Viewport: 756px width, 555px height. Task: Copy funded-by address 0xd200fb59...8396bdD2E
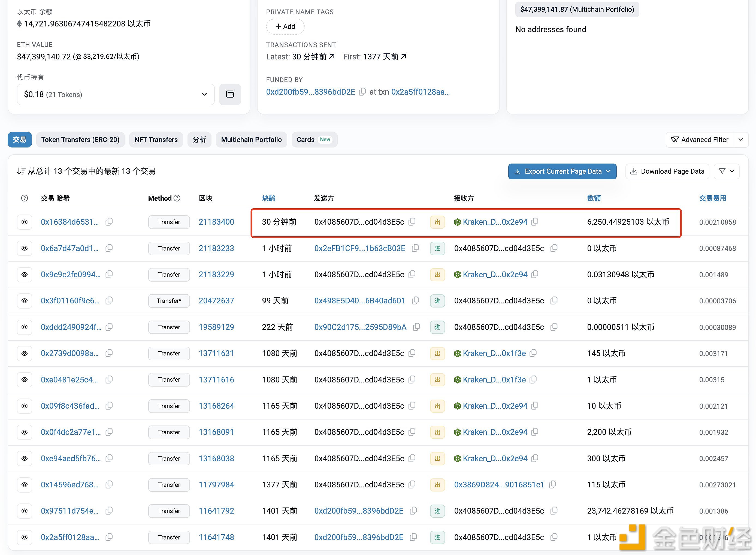click(362, 92)
